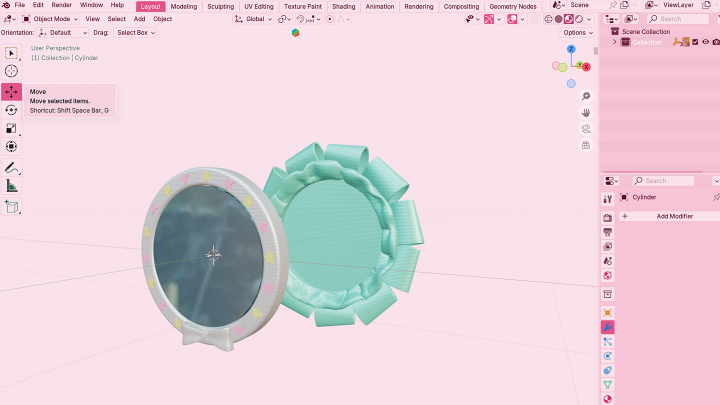Open the viewport Add menu
Screen dimensions: 720x405
(140, 19)
